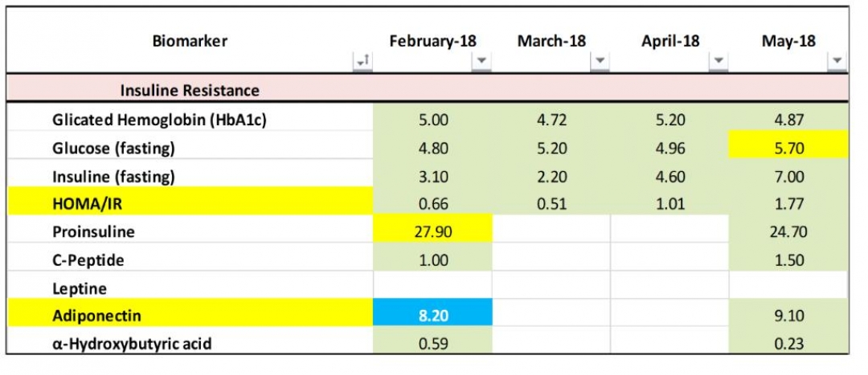
Task: Select the Biomarker header cell
Action: pos(190,42)
